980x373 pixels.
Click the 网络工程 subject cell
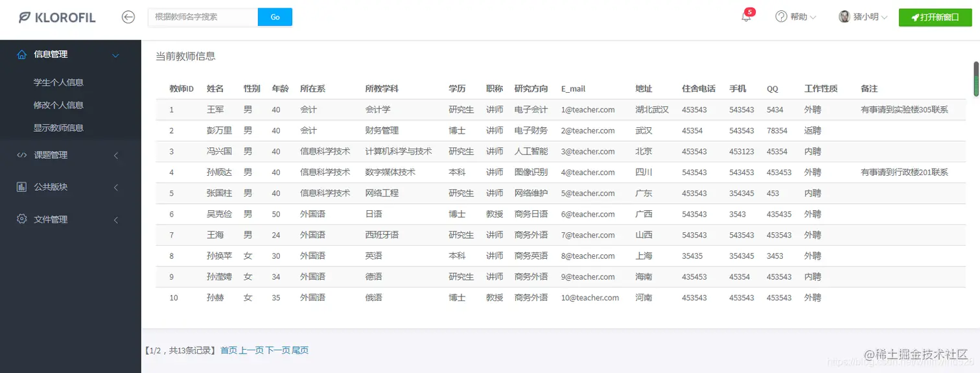point(382,193)
